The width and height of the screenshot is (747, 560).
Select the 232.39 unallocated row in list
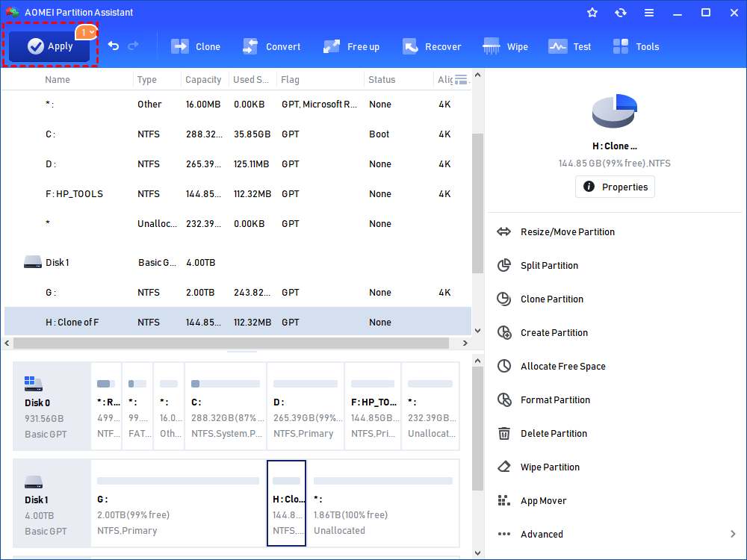coord(238,224)
